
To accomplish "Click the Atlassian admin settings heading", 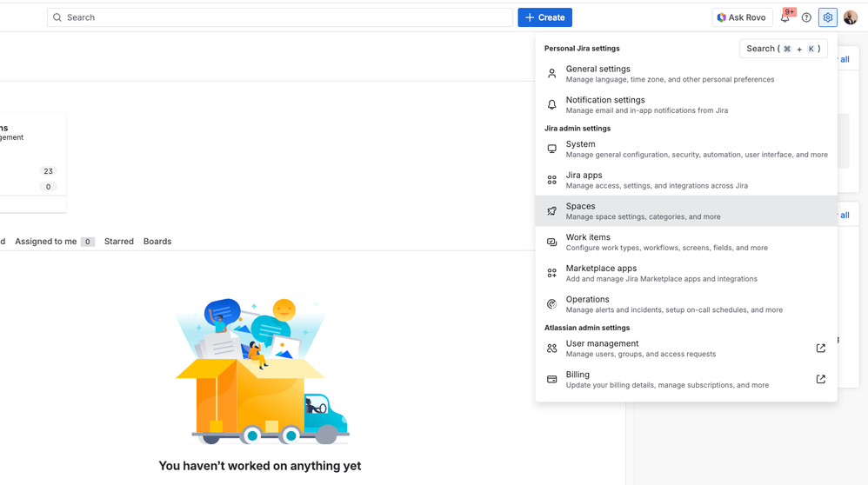I will (x=587, y=328).
